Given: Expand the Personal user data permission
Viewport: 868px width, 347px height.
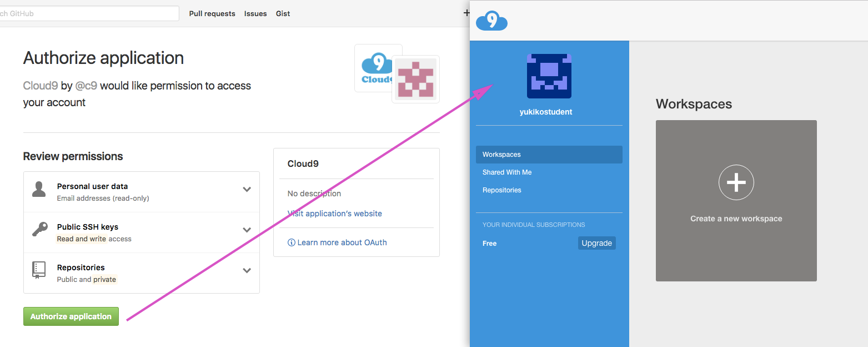Looking at the screenshot, I should click(247, 189).
